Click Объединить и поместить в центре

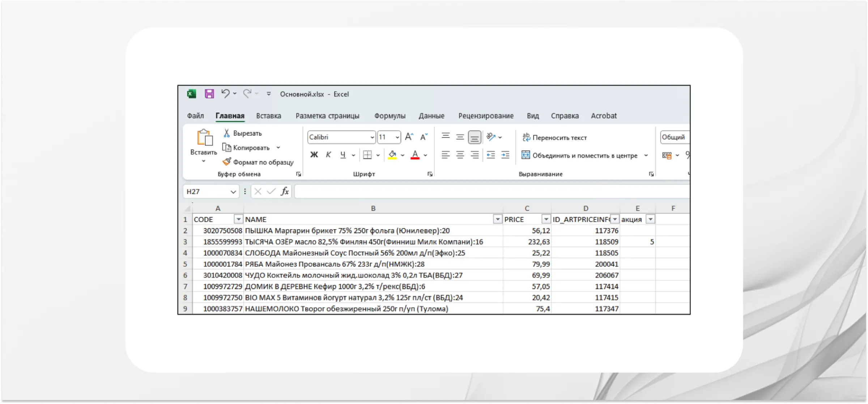[580, 155]
